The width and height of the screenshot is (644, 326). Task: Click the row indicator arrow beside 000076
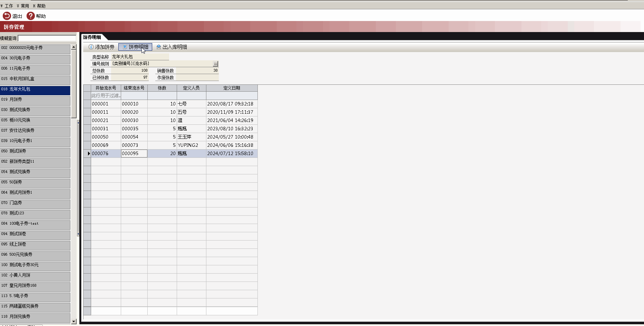(x=89, y=153)
